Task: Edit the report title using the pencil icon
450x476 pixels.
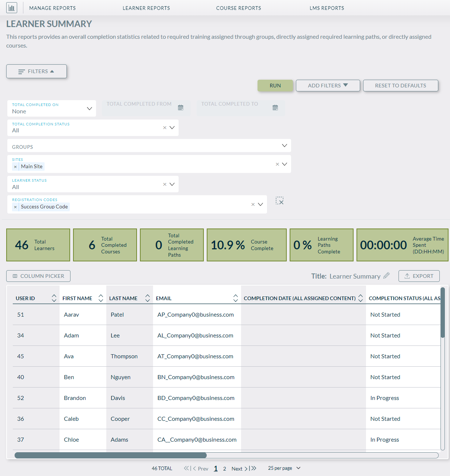Action: coord(386,276)
